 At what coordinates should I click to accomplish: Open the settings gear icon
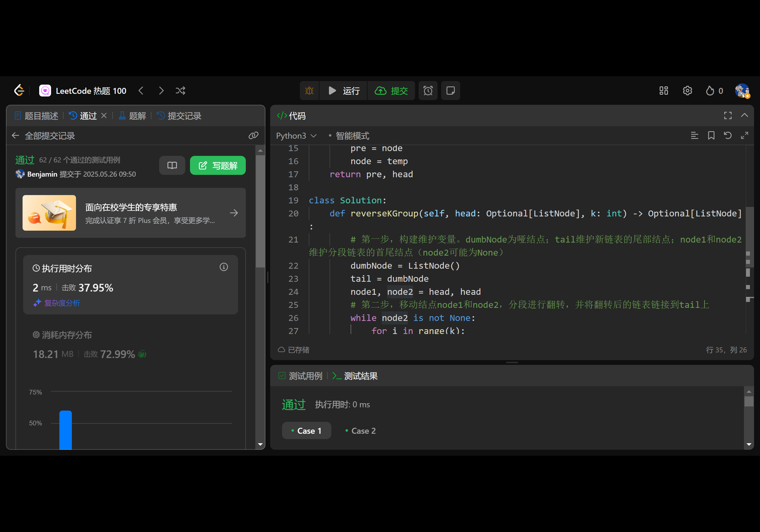pyautogui.click(x=687, y=91)
